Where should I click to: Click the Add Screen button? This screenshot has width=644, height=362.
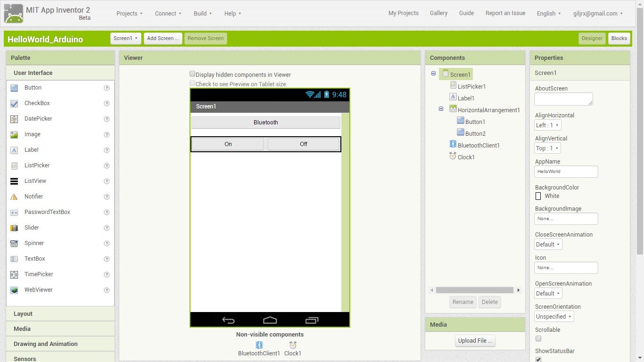163,38
